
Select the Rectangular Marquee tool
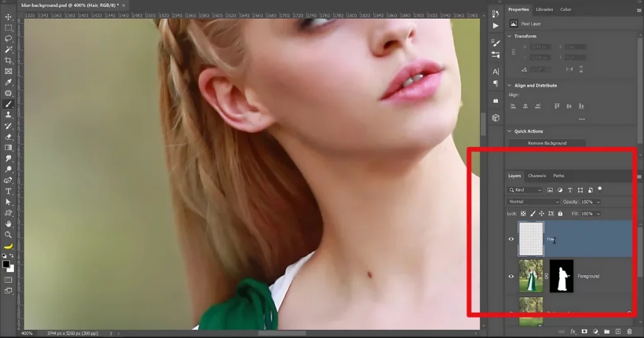8,28
